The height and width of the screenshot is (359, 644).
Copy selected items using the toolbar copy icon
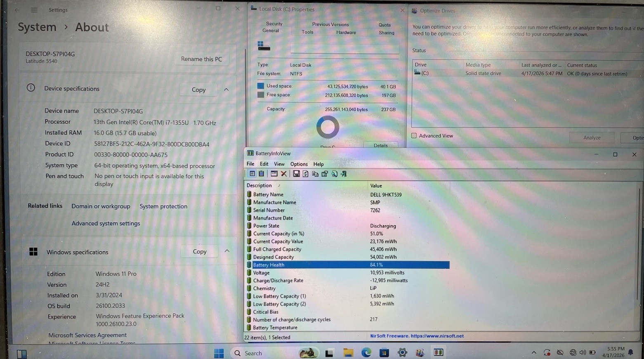pos(315,174)
